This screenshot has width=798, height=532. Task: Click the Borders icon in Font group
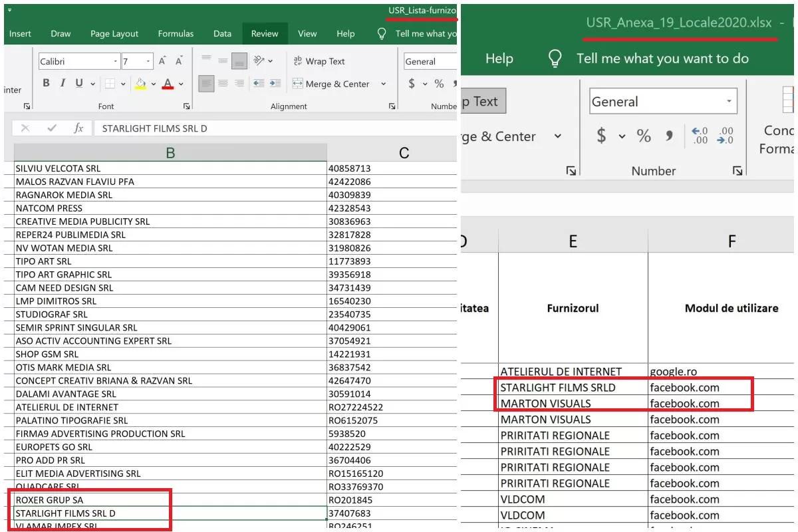pos(109,84)
